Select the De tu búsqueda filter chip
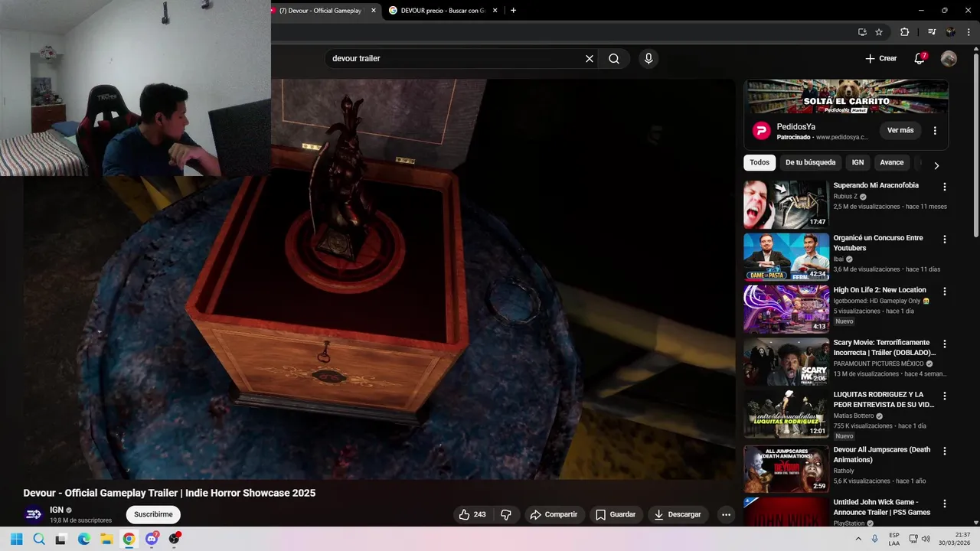 (810, 162)
